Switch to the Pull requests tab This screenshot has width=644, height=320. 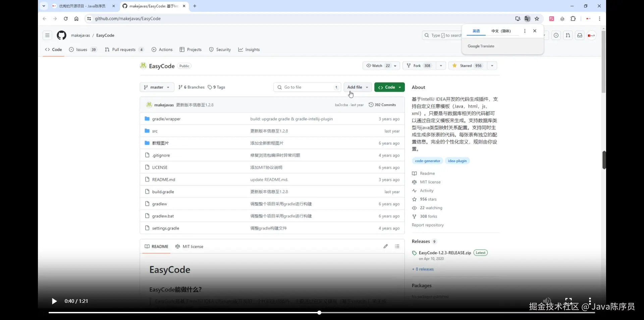pyautogui.click(x=124, y=50)
